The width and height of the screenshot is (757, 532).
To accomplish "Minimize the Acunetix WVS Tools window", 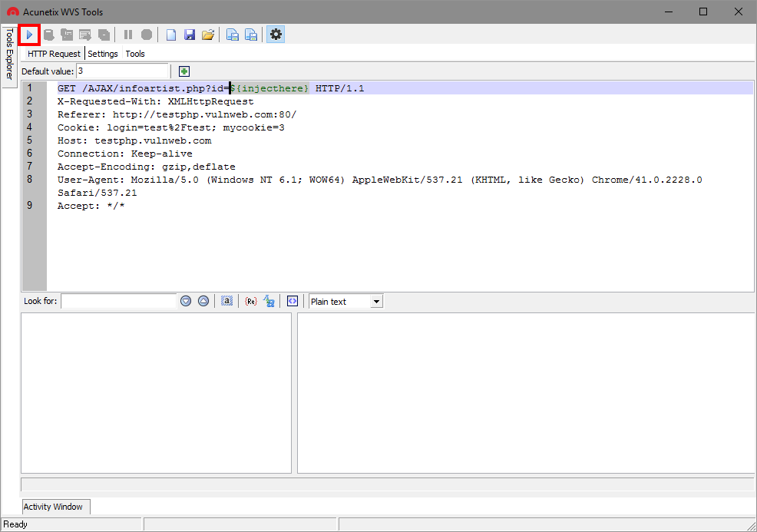I will click(x=669, y=12).
